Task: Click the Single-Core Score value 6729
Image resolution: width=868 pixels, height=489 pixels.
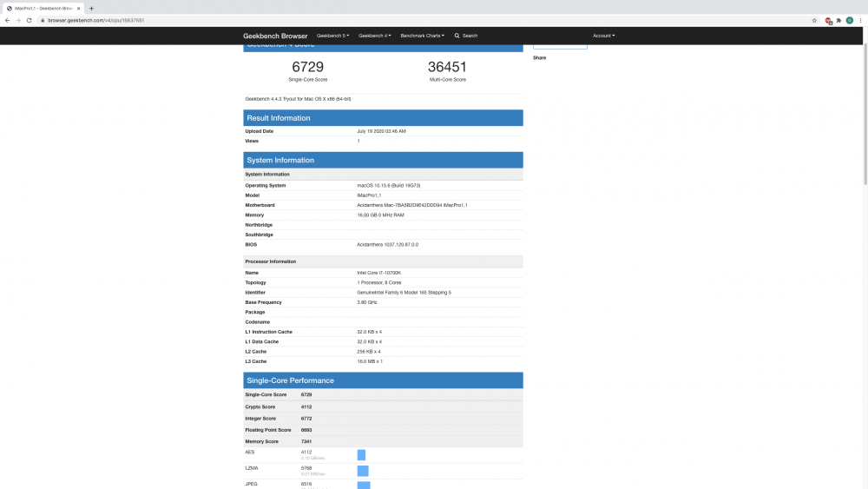Action: tap(308, 67)
